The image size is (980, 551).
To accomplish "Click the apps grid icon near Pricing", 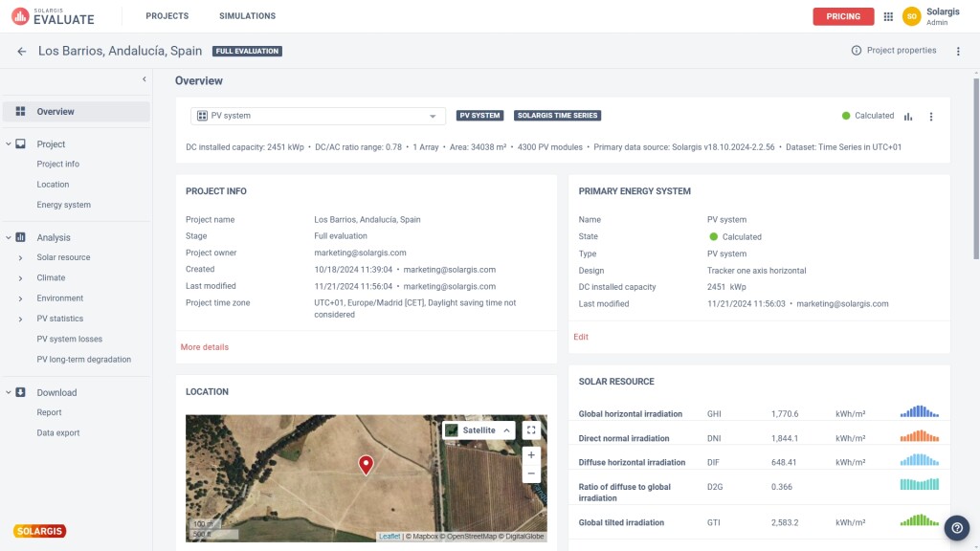I will [x=888, y=15].
